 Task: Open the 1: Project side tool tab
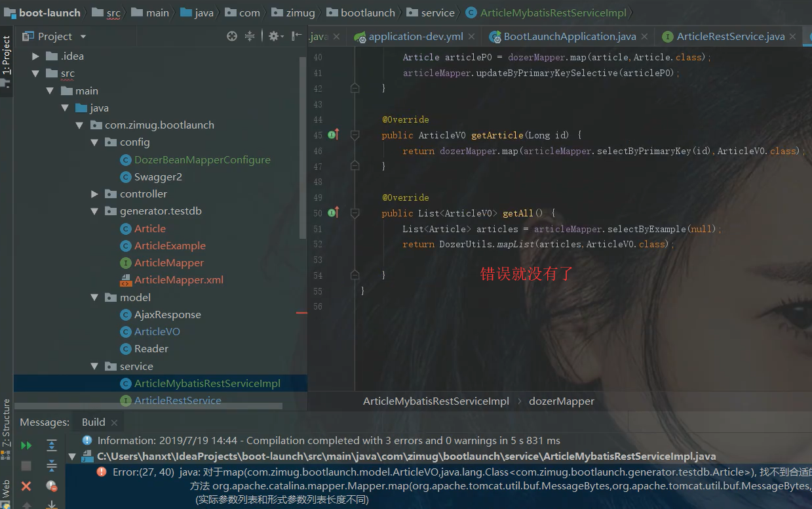[7, 62]
